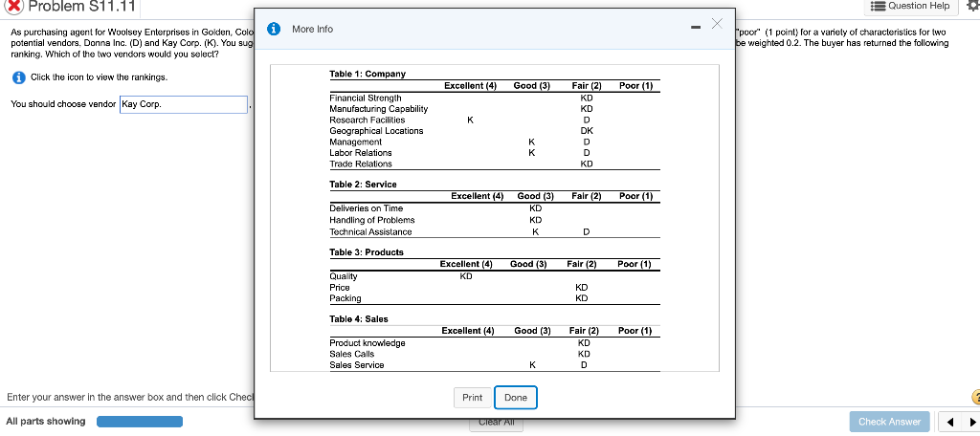This screenshot has width=980, height=436.
Task: Click the KD cell in Deliveries on Time row
Action: pyautogui.click(x=535, y=208)
